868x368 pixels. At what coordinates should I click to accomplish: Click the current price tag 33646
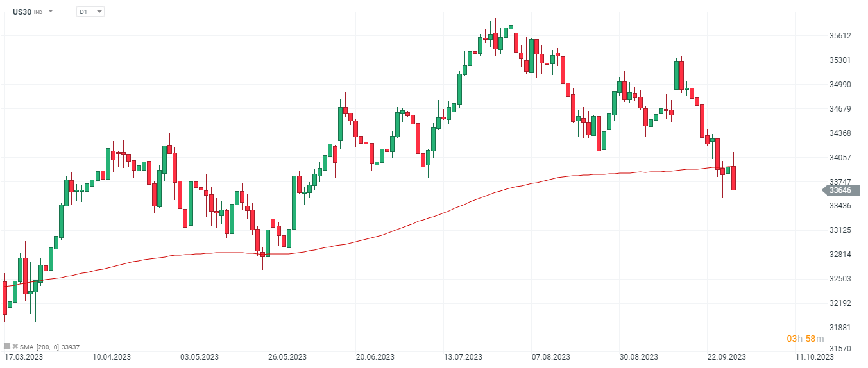pyautogui.click(x=840, y=190)
